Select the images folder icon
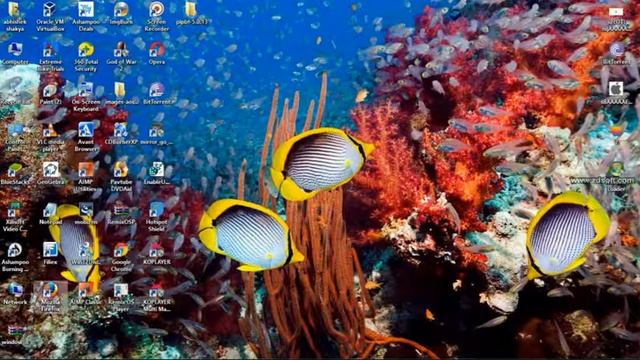Image resolution: width=640 pixels, height=360 pixels. 120,90
